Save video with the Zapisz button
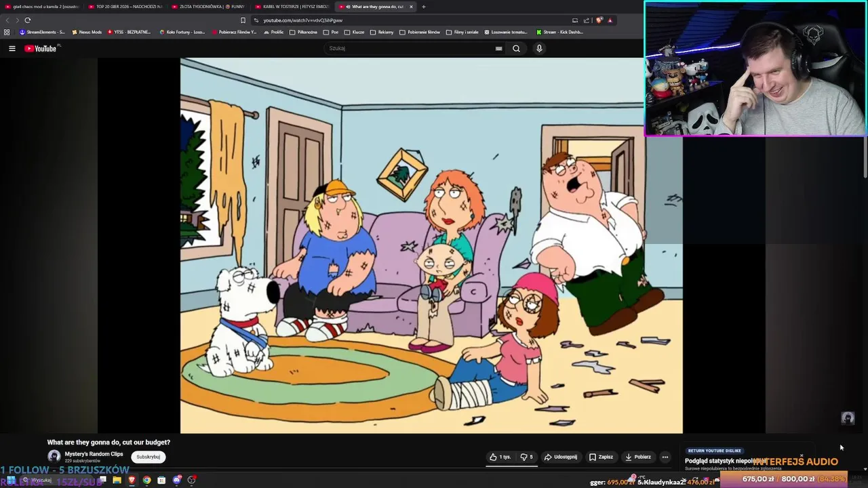 pos(601,457)
